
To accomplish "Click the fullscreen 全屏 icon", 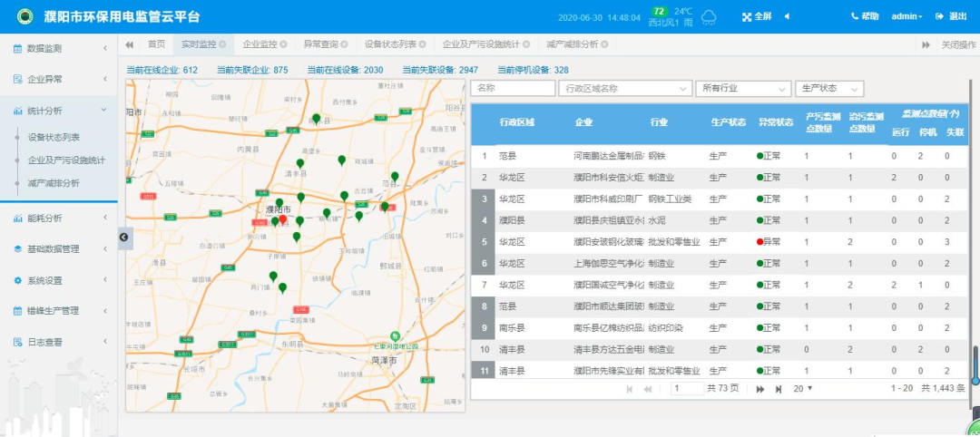I will (x=746, y=17).
